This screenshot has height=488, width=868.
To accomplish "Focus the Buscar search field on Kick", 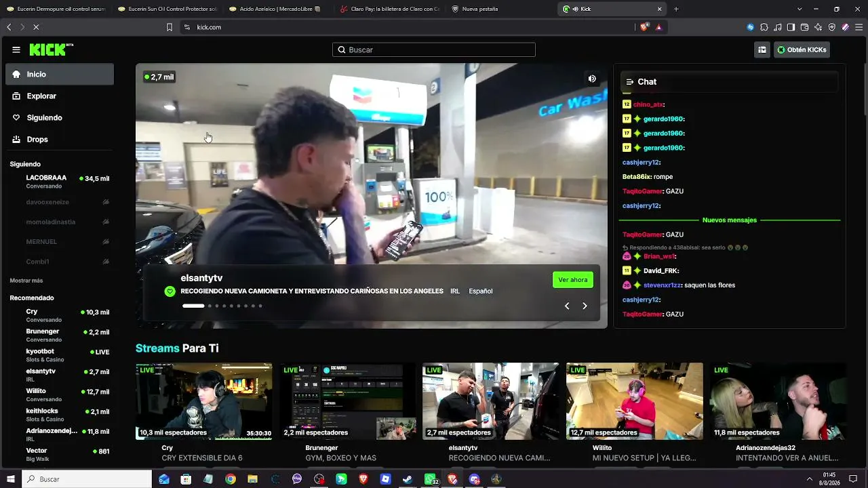I will click(434, 49).
